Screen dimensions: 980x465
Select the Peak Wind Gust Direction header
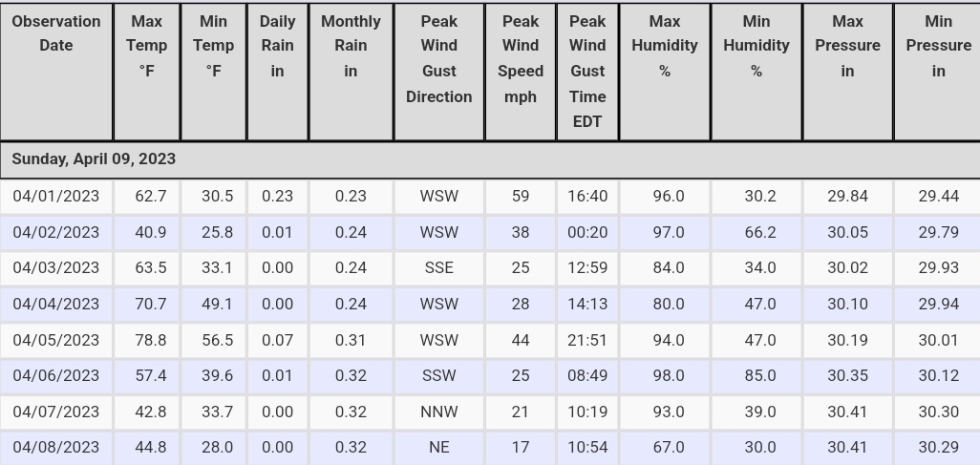click(438, 72)
